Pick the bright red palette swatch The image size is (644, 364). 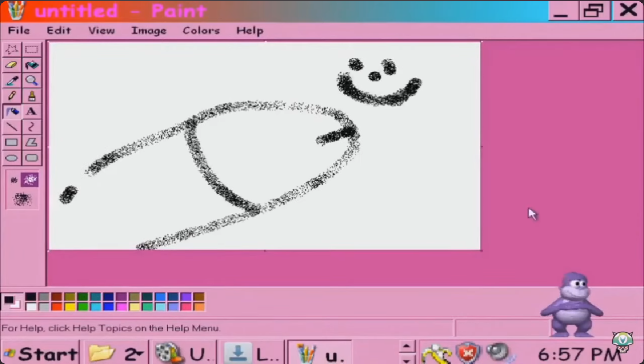[x=57, y=307]
